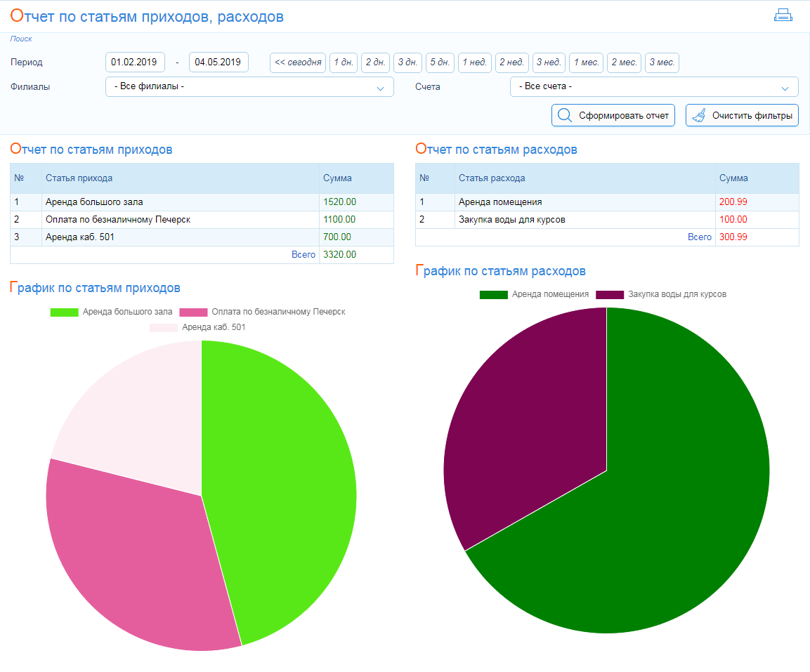The image size is (810, 672).
Task: Apply the 1 мес. period preset
Action: tap(586, 62)
